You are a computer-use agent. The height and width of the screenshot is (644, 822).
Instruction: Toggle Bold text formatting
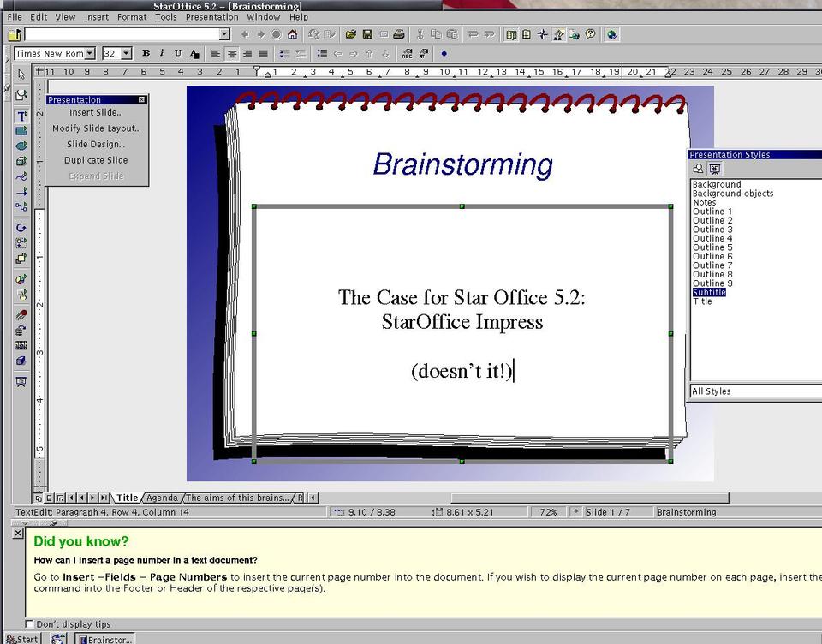pos(146,53)
